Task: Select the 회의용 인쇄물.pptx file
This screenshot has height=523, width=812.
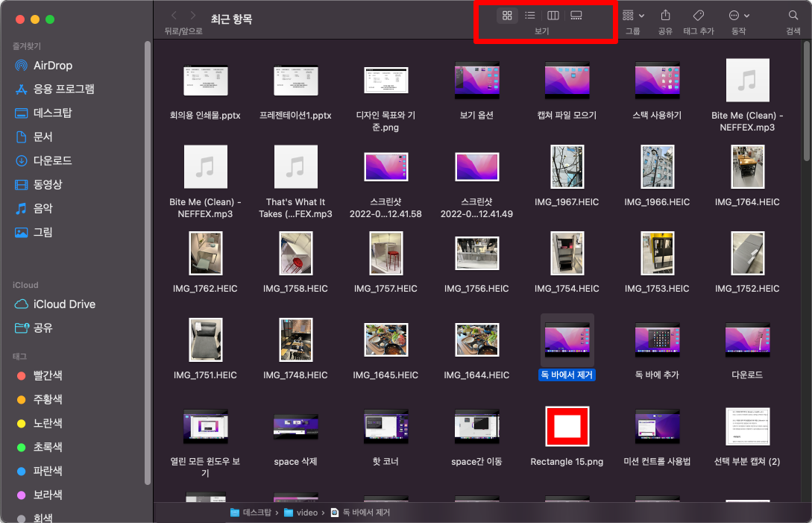Action: [206, 81]
